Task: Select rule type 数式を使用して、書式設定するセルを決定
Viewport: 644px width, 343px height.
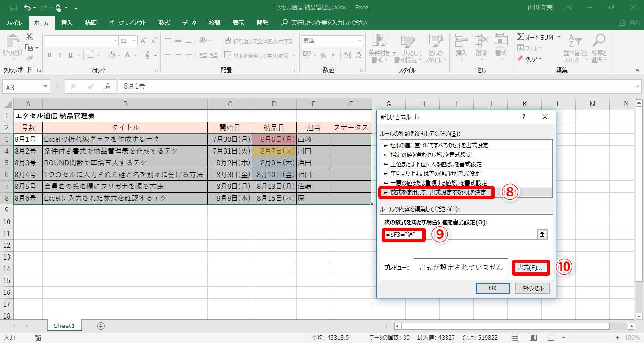Action: click(465, 192)
